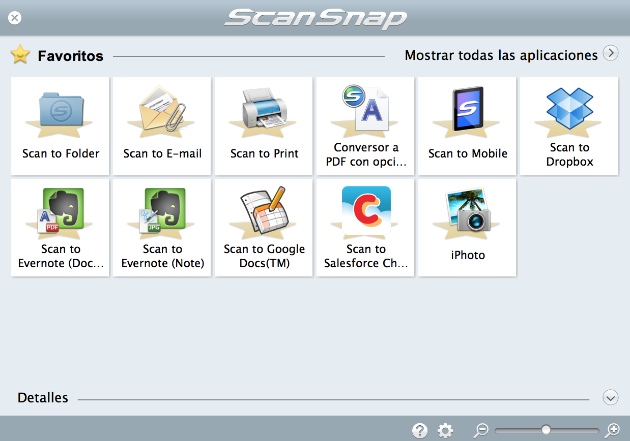This screenshot has width=630, height=441.
Task: Click Mostrar todas las aplicaciones text
Action: tap(500, 55)
